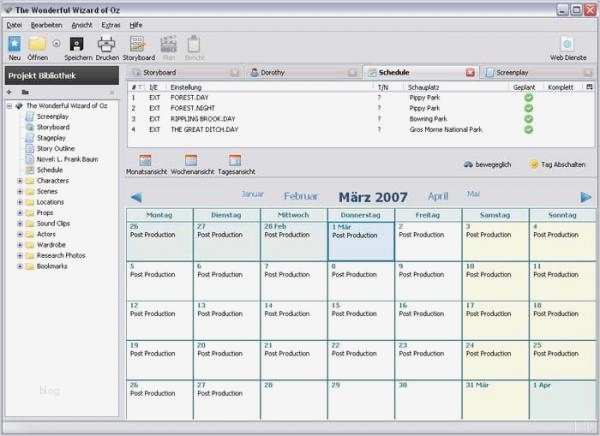This screenshot has height=436, width=600.
Task: Switch to Monatsansicht calendar view
Action: click(x=145, y=160)
